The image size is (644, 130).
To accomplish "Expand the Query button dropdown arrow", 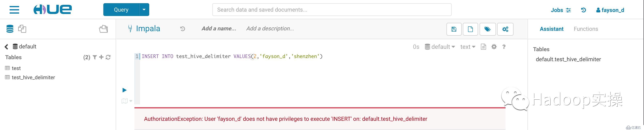I will pyautogui.click(x=144, y=10).
